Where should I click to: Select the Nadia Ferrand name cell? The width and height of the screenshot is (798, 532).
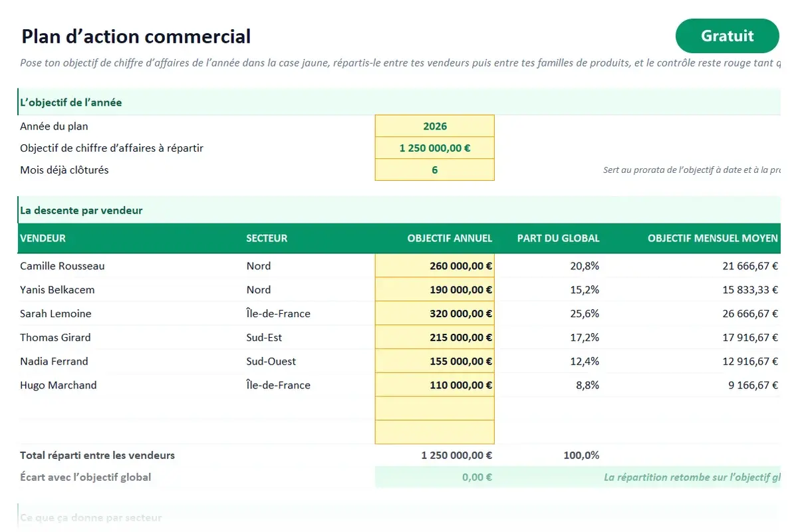point(54,362)
